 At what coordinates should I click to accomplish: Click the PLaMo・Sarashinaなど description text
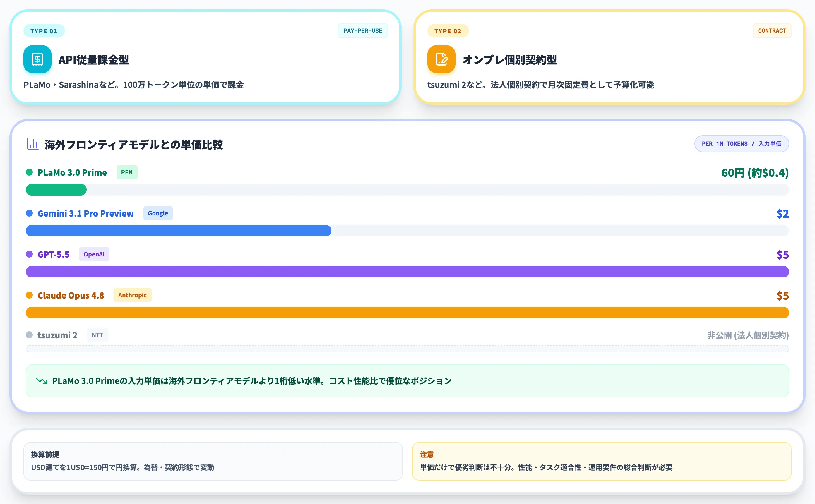pyautogui.click(x=134, y=85)
